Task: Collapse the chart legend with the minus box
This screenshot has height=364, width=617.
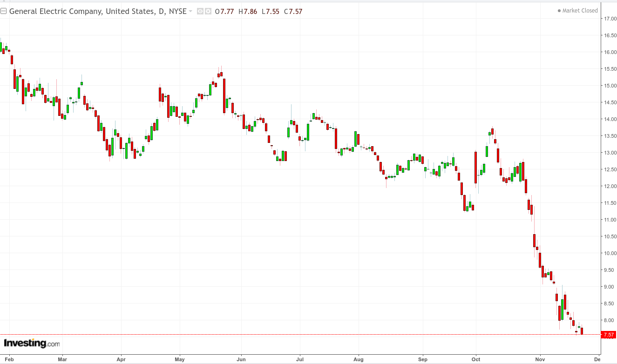Action: 4,11
